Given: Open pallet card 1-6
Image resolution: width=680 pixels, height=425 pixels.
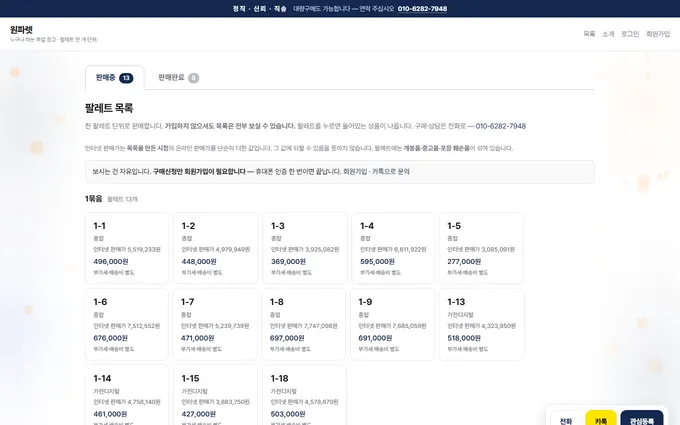Looking at the screenshot, I should pyautogui.click(x=127, y=324).
